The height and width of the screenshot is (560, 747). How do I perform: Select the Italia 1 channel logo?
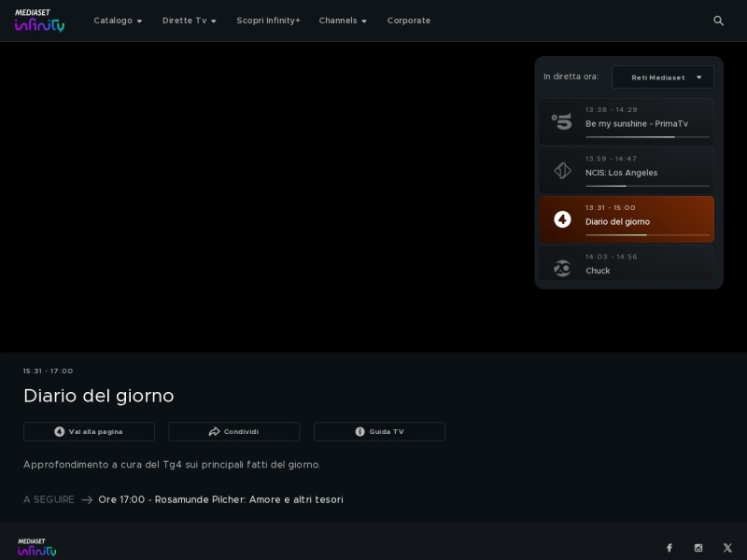pos(563,171)
